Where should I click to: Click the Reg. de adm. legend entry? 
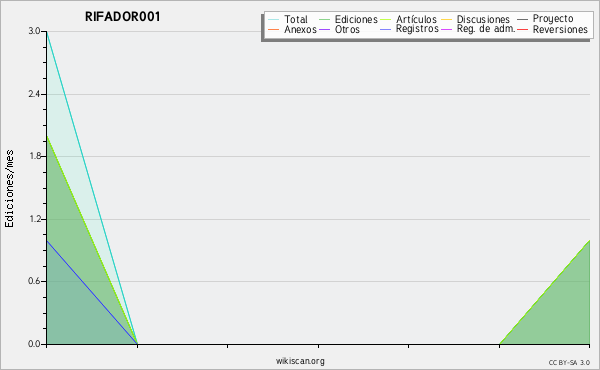(478, 29)
